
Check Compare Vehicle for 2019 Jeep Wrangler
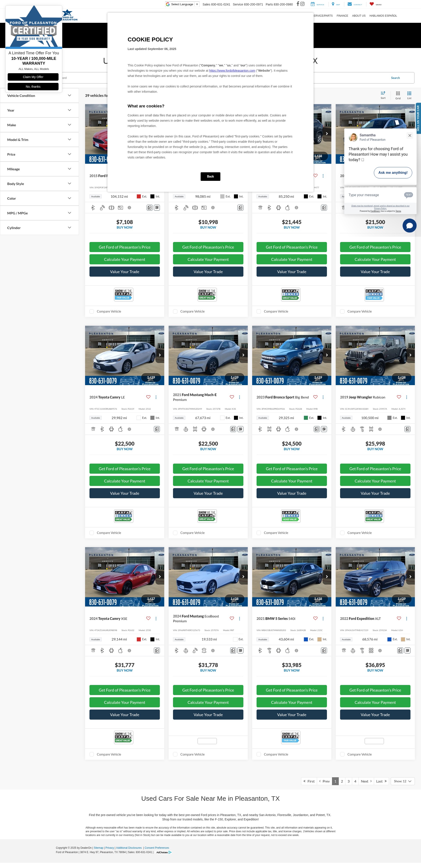pos(343,533)
